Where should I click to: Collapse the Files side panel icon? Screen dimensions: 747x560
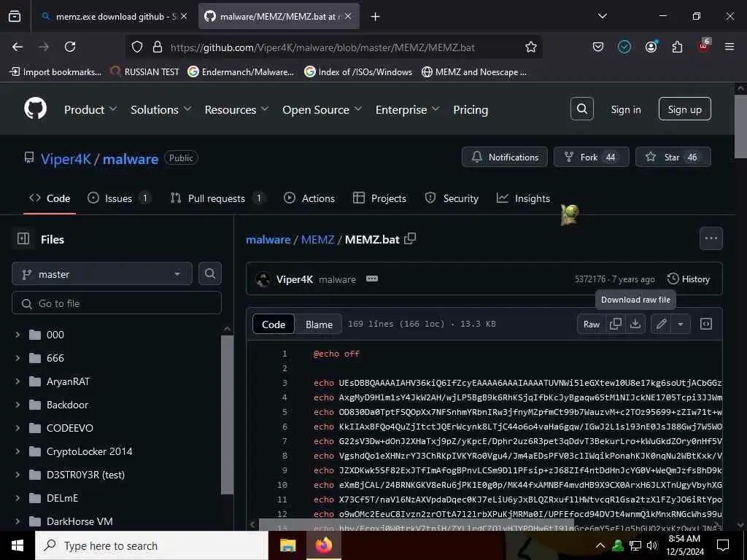pos(23,238)
